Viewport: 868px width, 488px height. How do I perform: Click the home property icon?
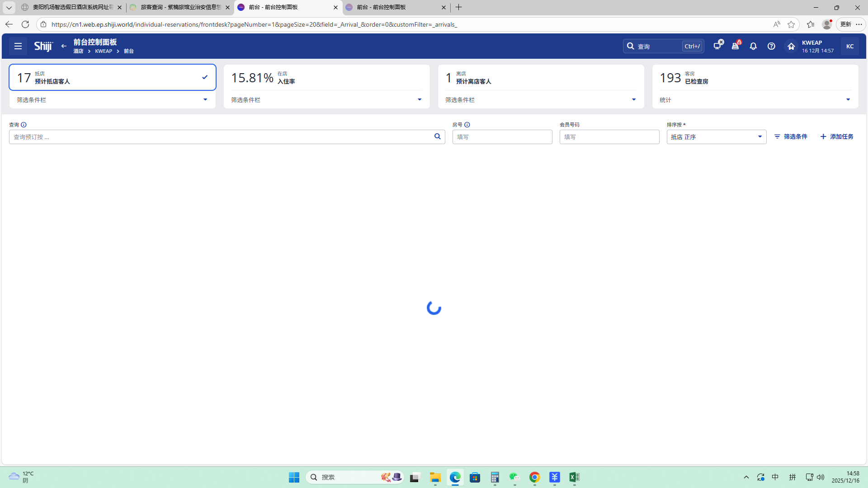[x=791, y=46]
